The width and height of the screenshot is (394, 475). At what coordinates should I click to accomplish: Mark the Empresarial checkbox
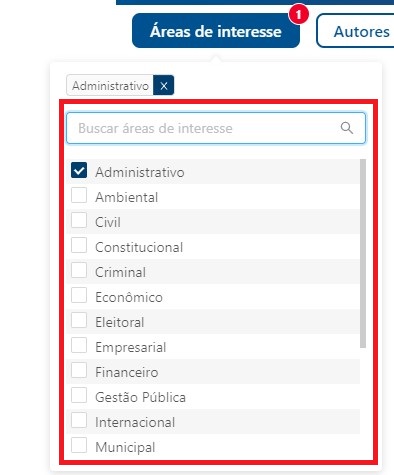pos(79,345)
